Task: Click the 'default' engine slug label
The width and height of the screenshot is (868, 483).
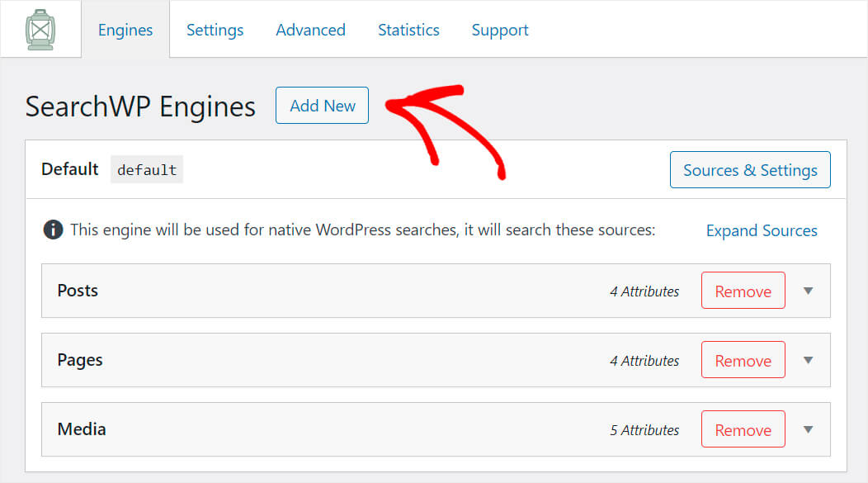Action: (147, 169)
